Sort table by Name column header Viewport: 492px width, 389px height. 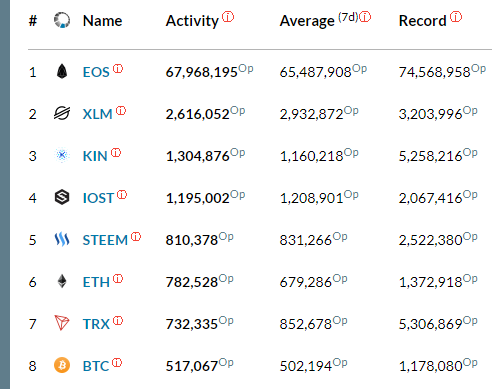(102, 21)
